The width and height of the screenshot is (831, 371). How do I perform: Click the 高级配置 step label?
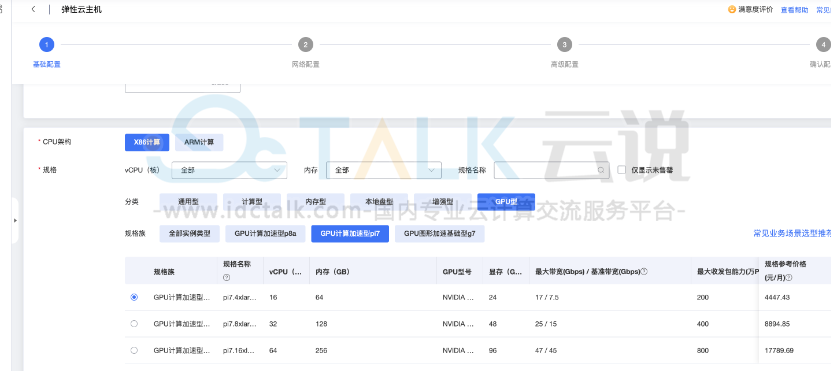pos(564,64)
